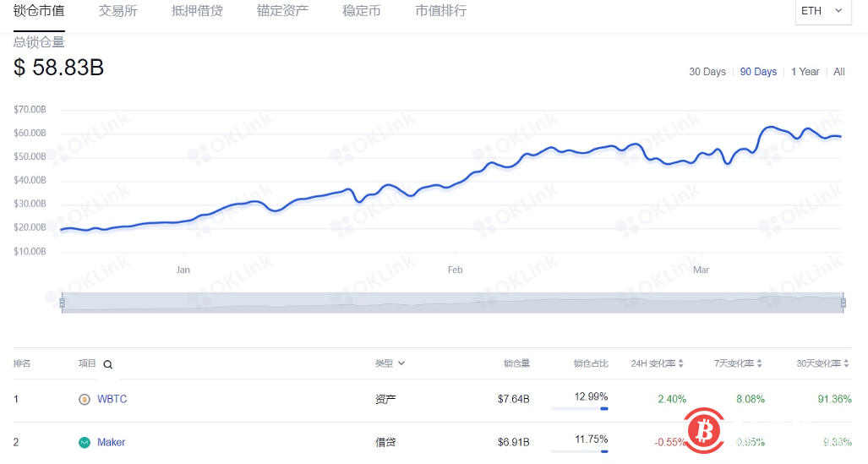
Task: Set chart range to 90 Days
Action: click(758, 72)
